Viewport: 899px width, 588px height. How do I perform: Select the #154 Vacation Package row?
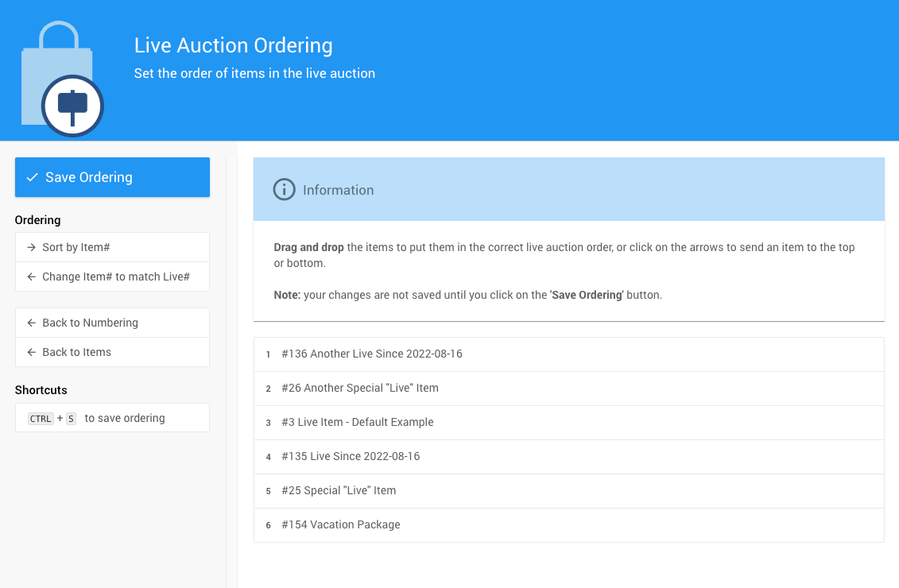pos(341,524)
